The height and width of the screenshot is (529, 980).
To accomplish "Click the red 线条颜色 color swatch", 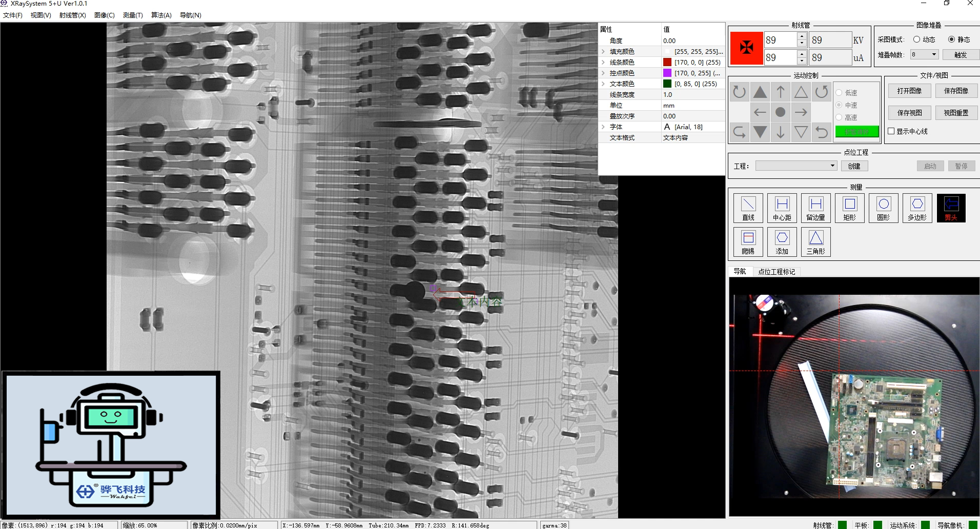I will [667, 62].
